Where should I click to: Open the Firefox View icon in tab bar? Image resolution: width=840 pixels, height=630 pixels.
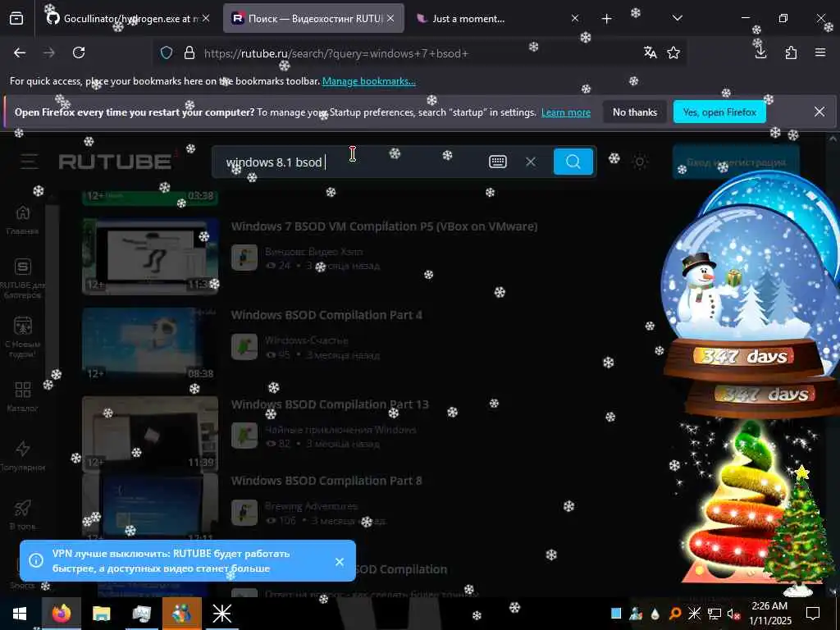(16, 19)
